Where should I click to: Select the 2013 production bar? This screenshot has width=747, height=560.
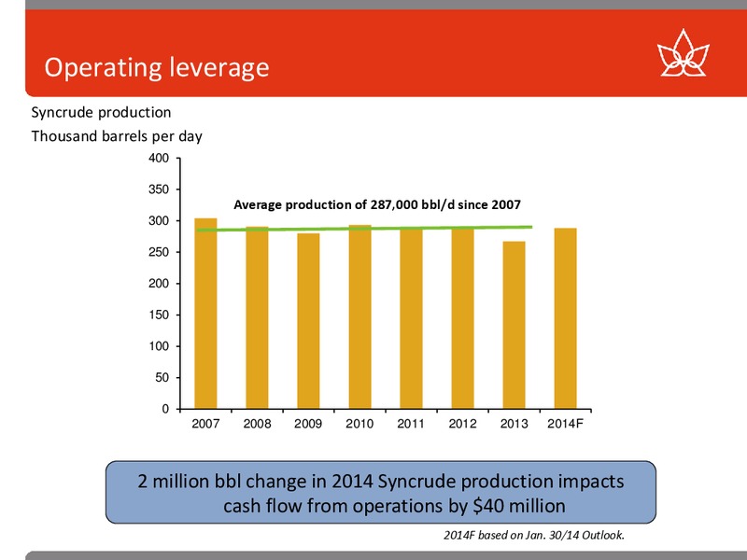pyautogui.click(x=514, y=325)
